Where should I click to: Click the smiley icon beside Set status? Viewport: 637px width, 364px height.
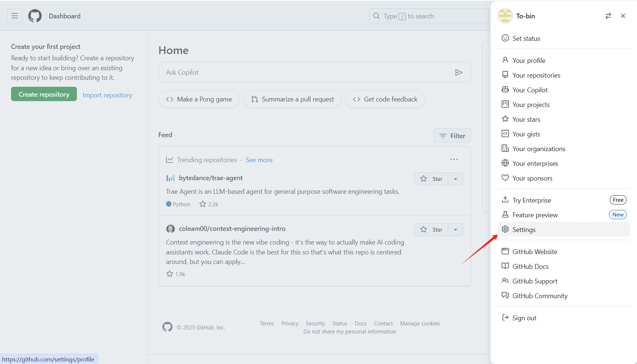pyautogui.click(x=505, y=38)
